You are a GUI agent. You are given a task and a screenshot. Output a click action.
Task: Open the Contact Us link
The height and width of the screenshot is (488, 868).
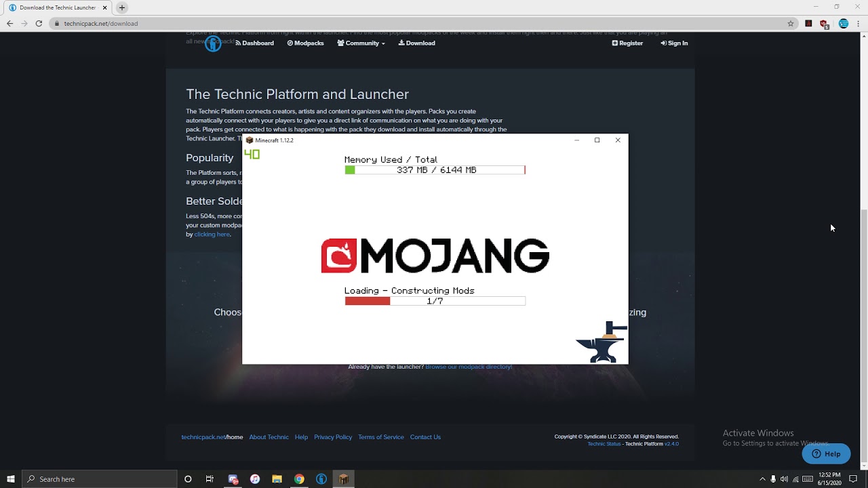pos(425,437)
